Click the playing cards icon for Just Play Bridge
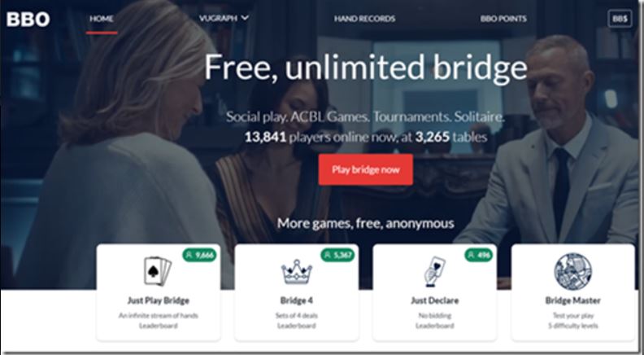The height and width of the screenshot is (355, 644). click(x=158, y=271)
